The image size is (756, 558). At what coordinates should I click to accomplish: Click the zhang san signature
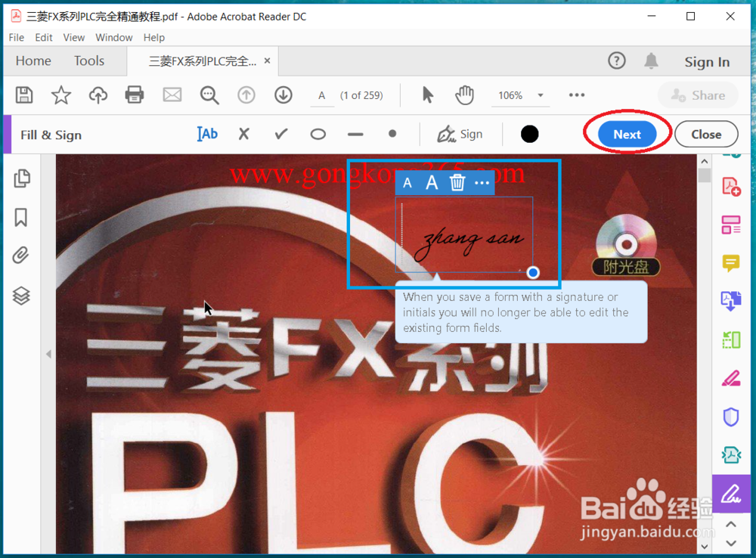coord(469,243)
